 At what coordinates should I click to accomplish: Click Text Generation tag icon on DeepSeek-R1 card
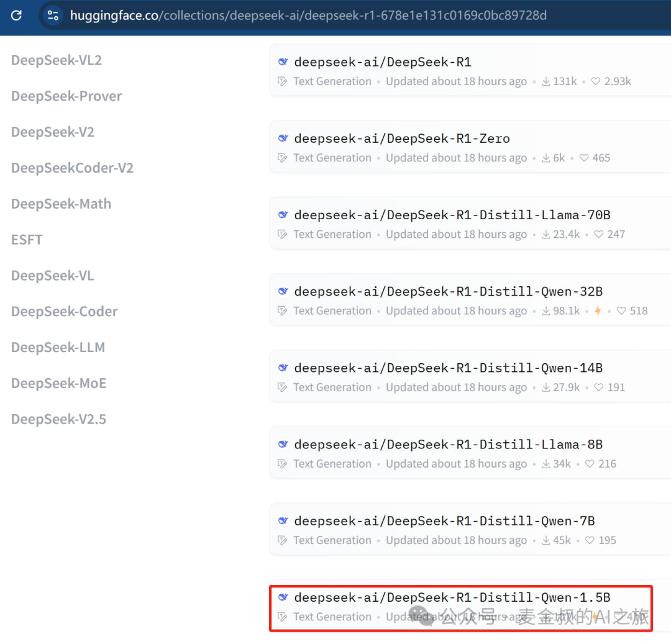tap(283, 81)
